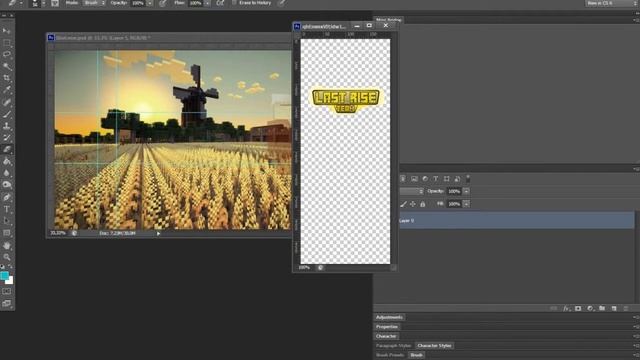Select the Hand tool
Viewport: 640px width, 360px height.
tap(7, 245)
